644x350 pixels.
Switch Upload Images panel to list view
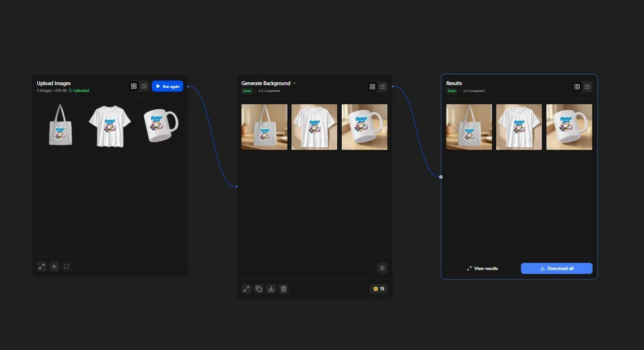tap(144, 86)
